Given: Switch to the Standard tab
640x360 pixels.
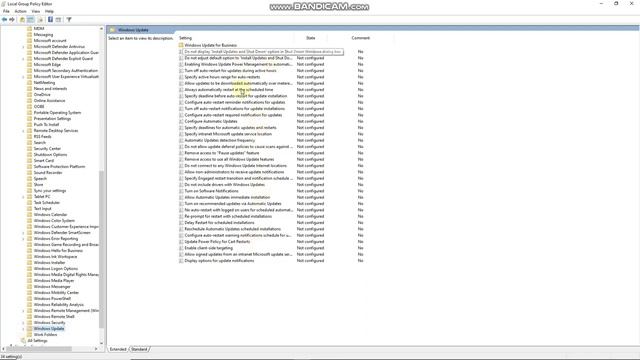Looking at the screenshot, I should (x=140, y=349).
